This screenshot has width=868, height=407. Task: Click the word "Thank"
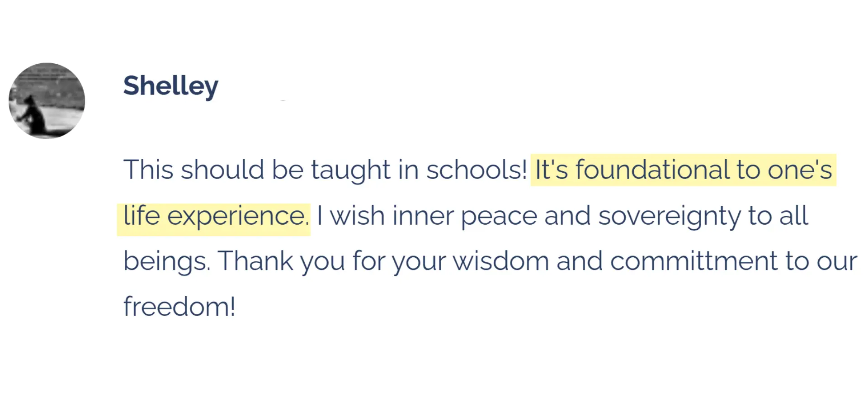[x=255, y=261]
